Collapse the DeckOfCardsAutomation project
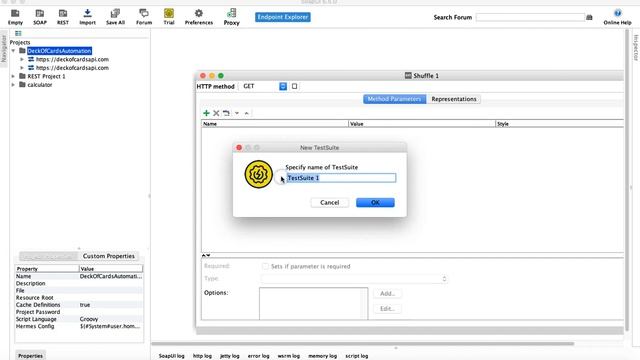 (13, 51)
